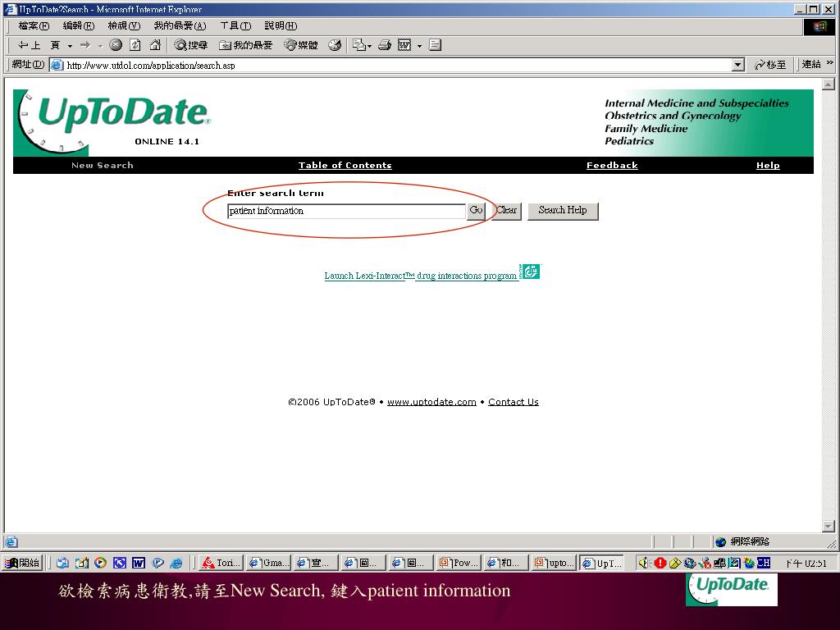Switch to the Tori... taskbar window
Screen dimensions: 840x630
click(x=221, y=563)
